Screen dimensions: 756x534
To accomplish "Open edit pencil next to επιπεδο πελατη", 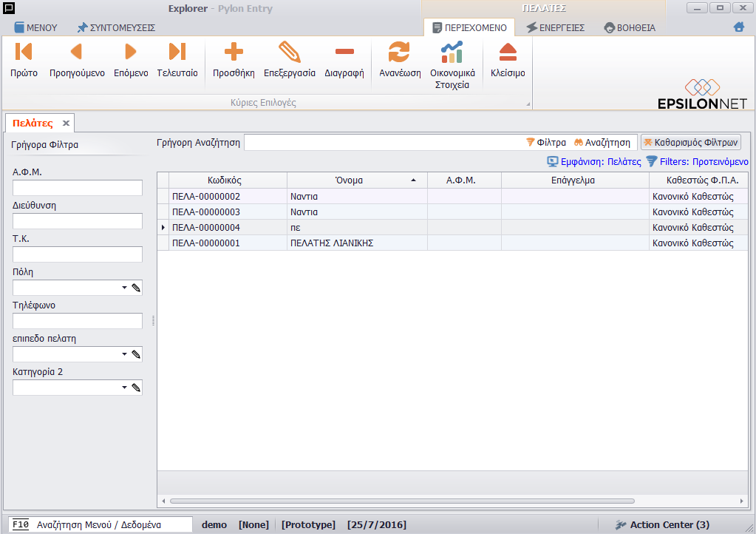I will pyautogui.click(x=136, y=354).
